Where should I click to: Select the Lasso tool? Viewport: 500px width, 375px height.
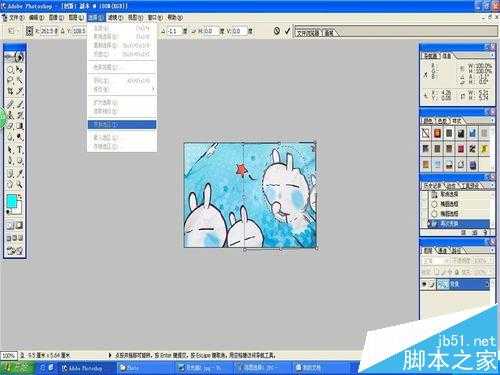coord(10,80)
